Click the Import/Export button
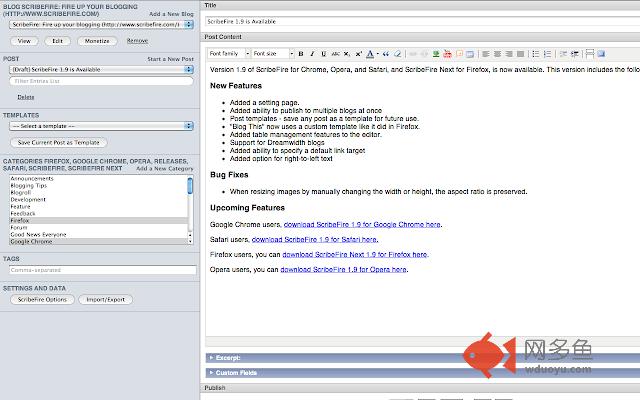 (105, 299)
